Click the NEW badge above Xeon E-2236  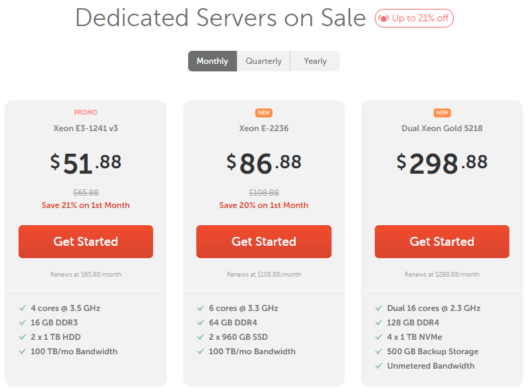pos(264,113)
